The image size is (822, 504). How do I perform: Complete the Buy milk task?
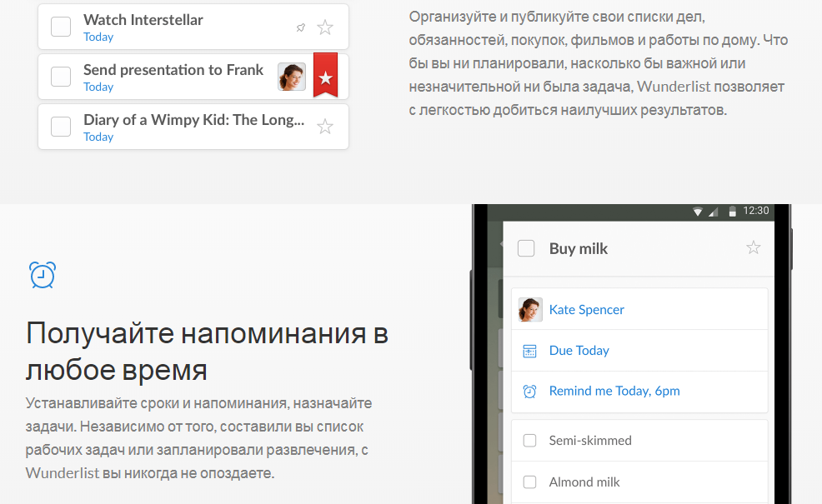point(524,247)
